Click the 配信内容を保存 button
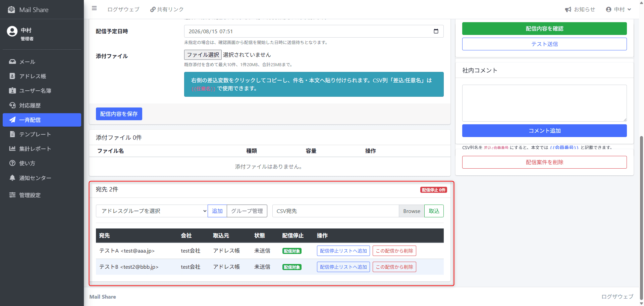644x306 pixels. point(119,114)
